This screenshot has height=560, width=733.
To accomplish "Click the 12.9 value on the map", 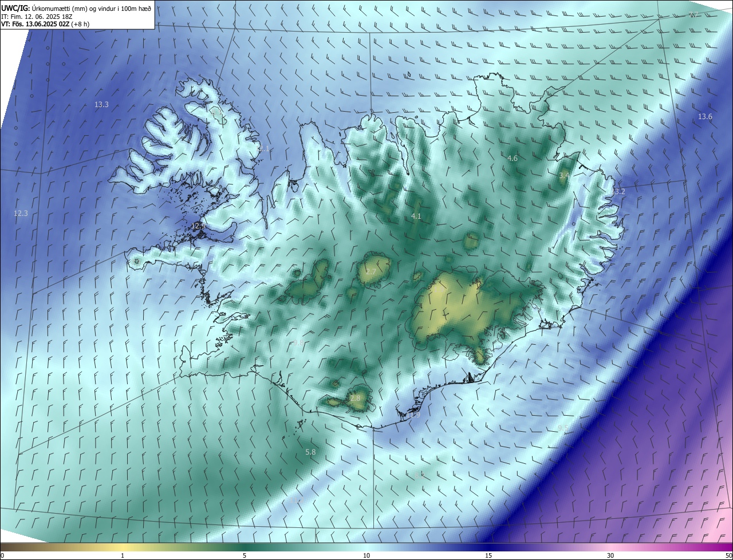I will 198,226.
